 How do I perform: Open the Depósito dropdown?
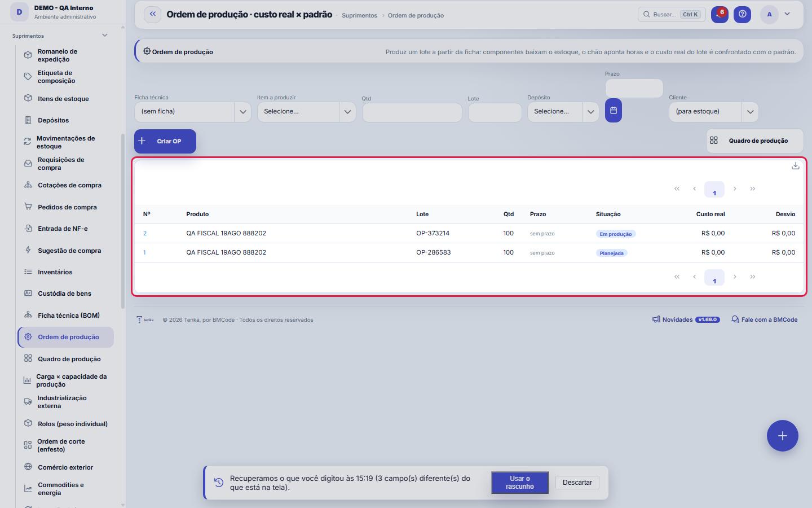[563, 112]
